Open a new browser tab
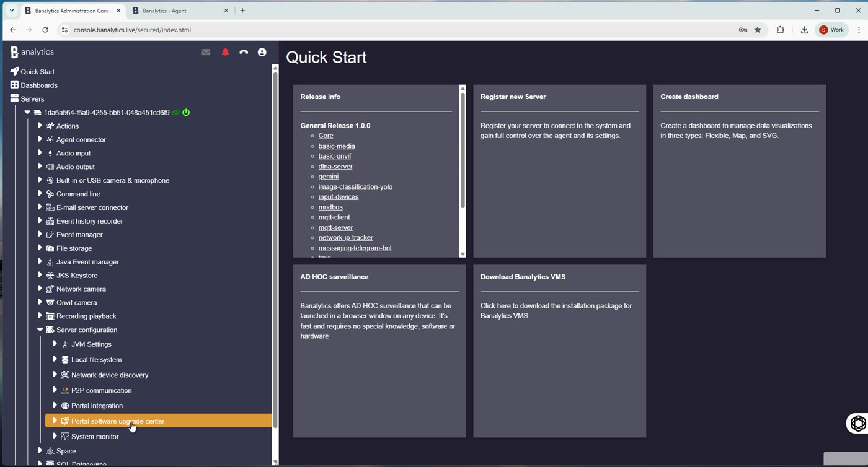Viewport: 868px width, 467px height. pos(242,11)
